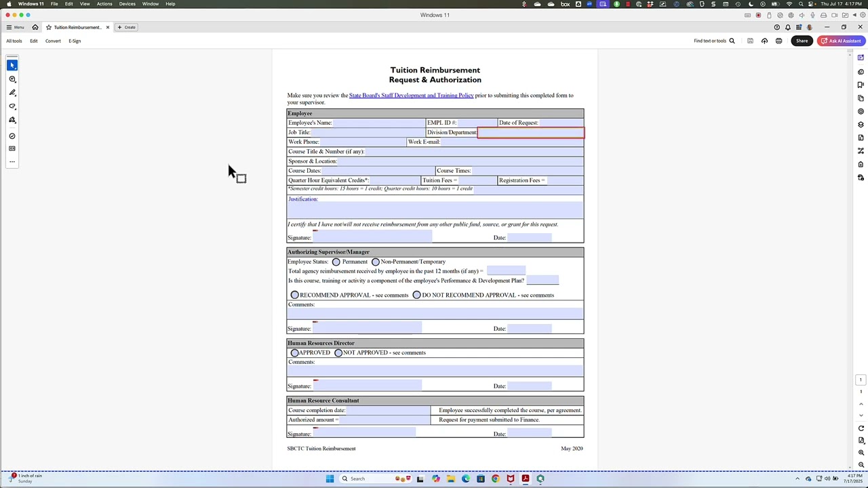Save the document with the floppy icon

(x=750, y=41)
